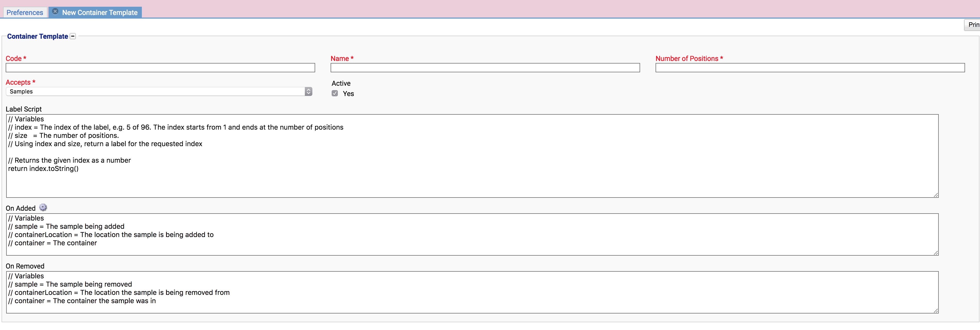Collapse the Container Template section
Viewport: 980px width, 330px height.
(73, 36)
